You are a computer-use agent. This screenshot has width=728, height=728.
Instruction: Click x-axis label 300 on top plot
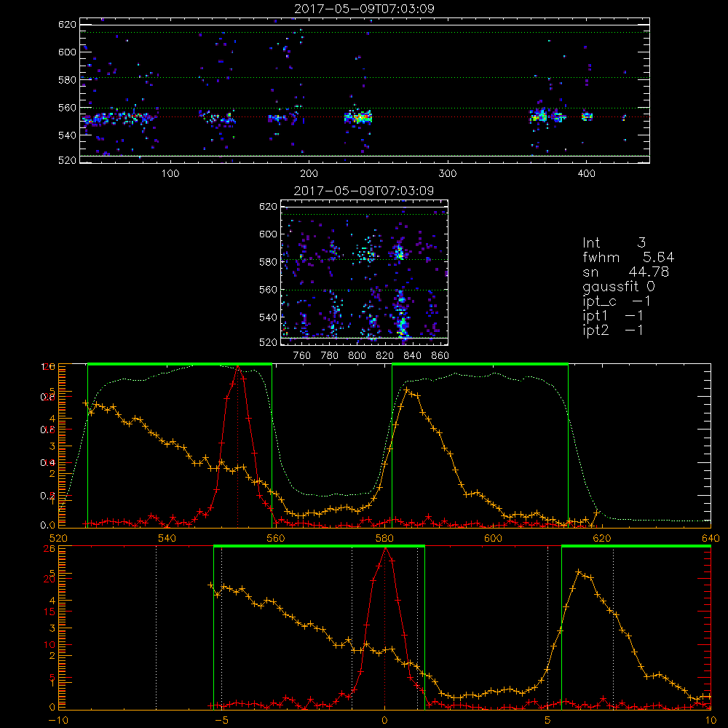coord(448,174)
